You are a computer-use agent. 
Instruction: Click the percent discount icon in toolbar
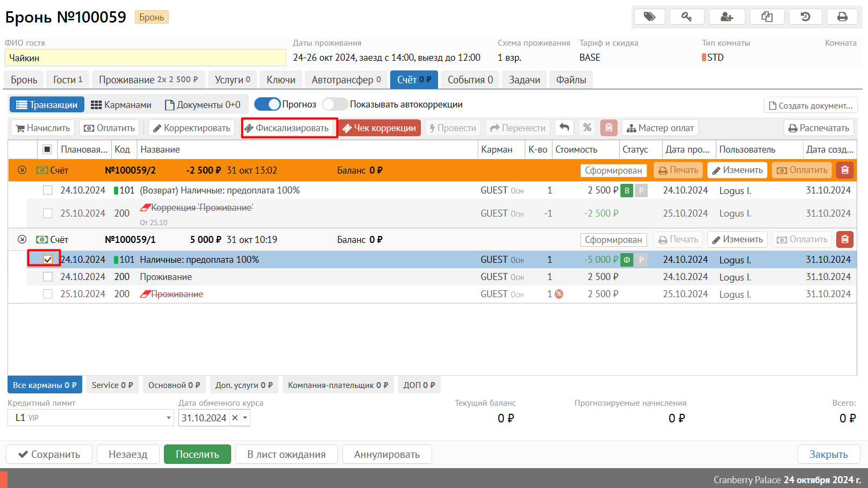587,128
